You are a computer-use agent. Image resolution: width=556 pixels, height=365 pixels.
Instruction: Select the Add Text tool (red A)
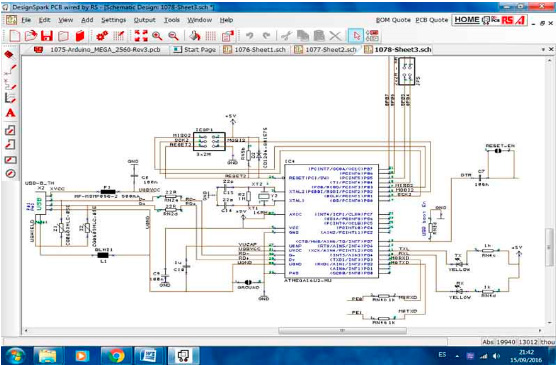click(x=10, y=113)
